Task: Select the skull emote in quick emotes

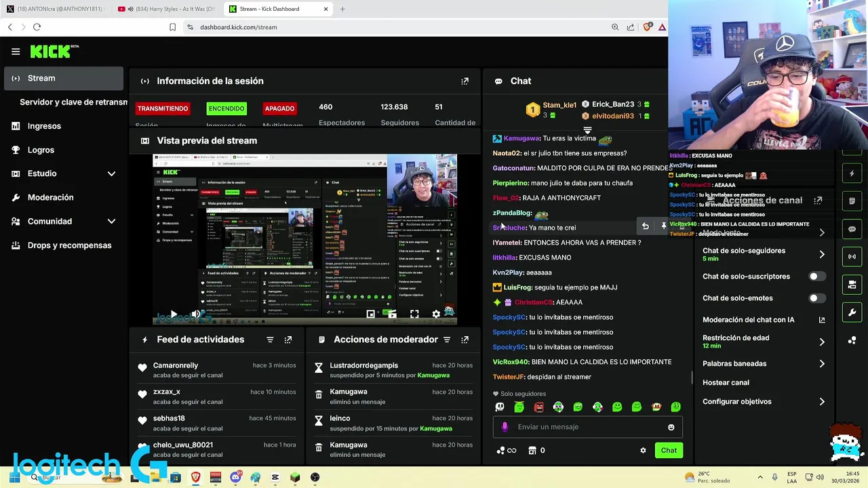Action: tap(500, 407)
